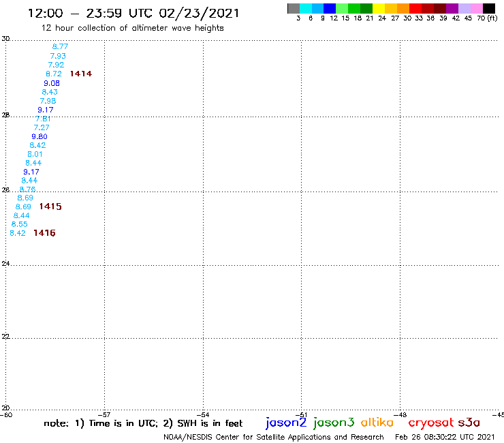Click the light green swatch in the scale

[x=342, y=8]
